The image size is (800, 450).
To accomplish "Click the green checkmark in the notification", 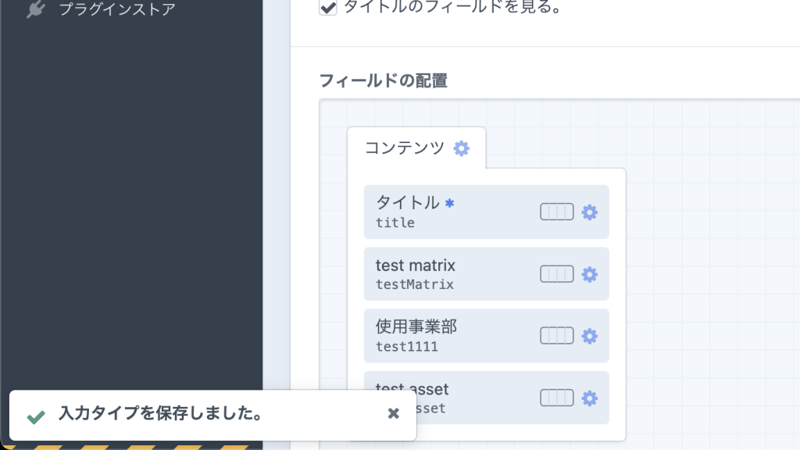I will [x=36, y=415].
